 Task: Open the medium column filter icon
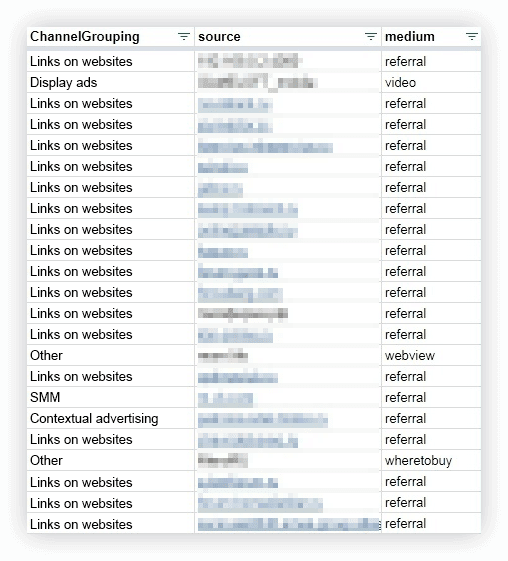pyautogui.click(x=472, y=36)
